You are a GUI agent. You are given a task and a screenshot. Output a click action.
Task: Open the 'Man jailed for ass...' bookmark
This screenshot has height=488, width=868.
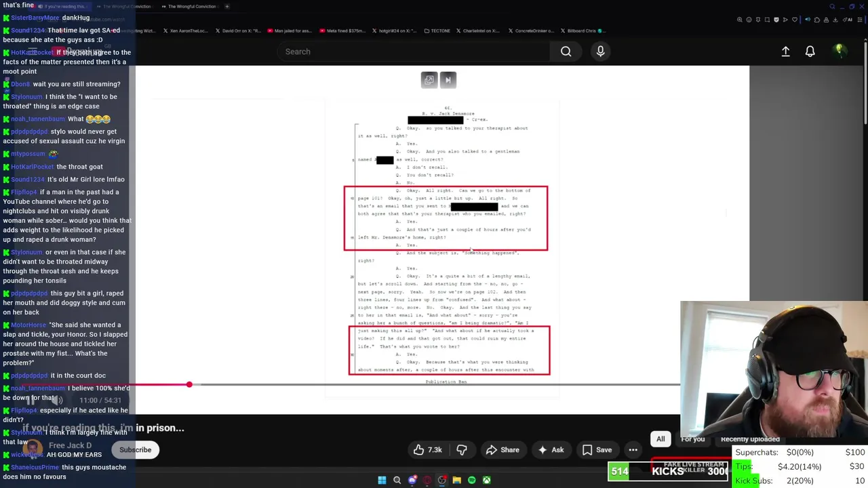tap(291, 30)
